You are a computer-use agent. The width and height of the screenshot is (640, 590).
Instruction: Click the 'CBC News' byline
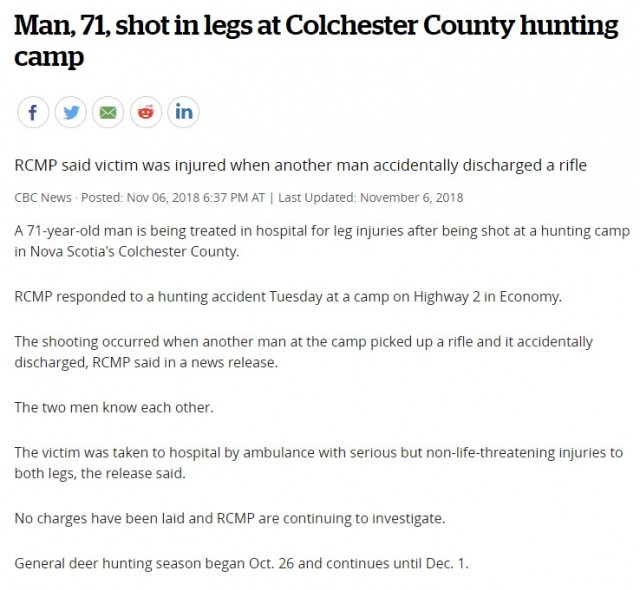click(43, 197)
